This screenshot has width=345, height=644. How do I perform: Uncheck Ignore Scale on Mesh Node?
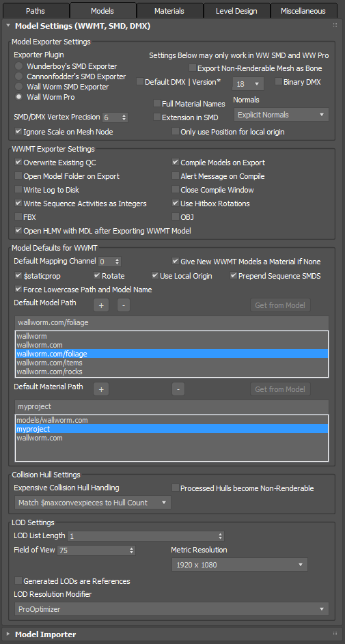(18, 131)
